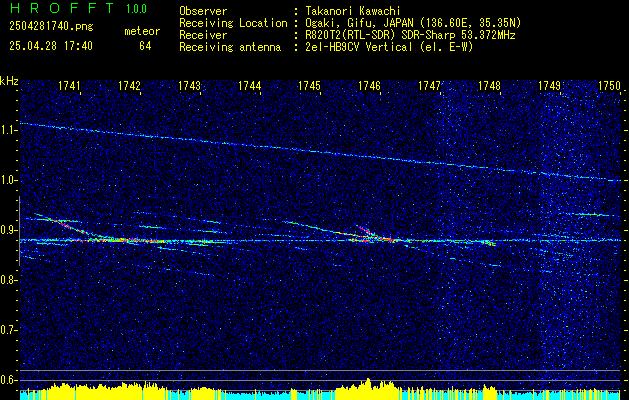Click the 0.7 kHz frequency label
629x400 pixels.
[x=8, y=330]
